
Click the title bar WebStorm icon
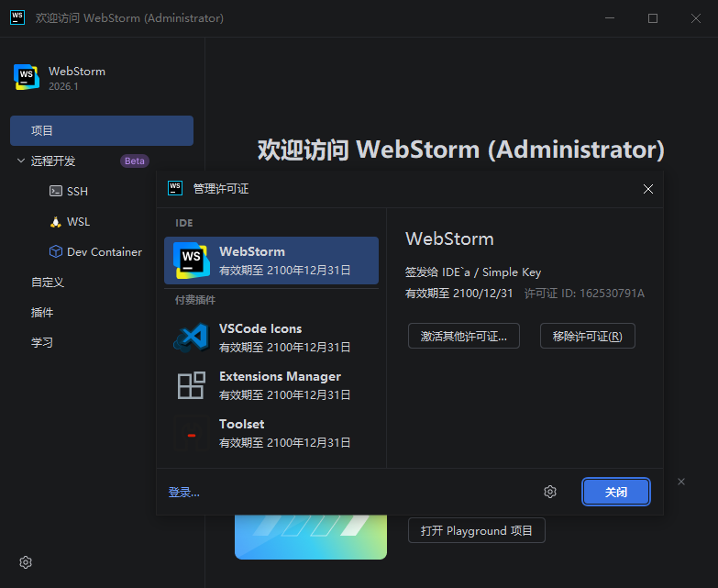coord(17,17)
